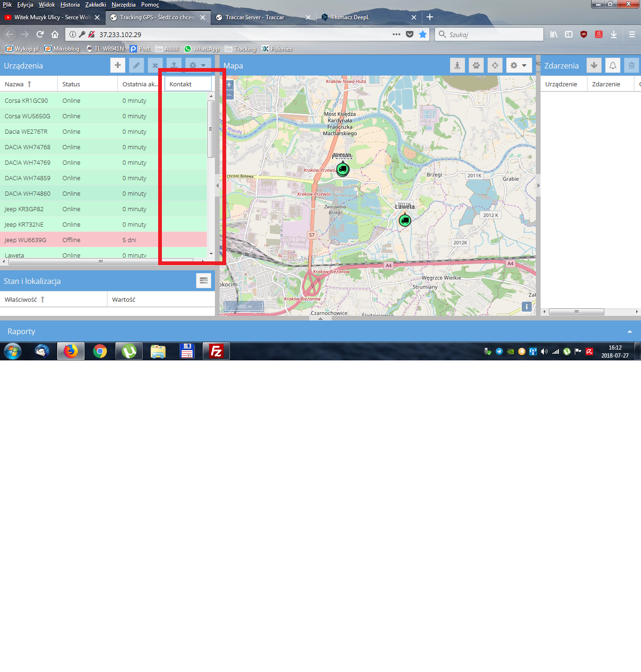
Task: Click the blue bookmark star in address bar
Action: point(423,34)
